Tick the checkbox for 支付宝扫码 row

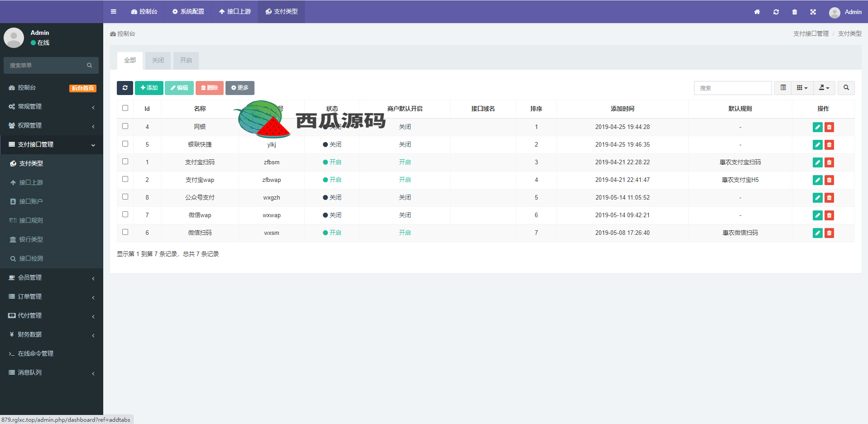click(125, 162)
